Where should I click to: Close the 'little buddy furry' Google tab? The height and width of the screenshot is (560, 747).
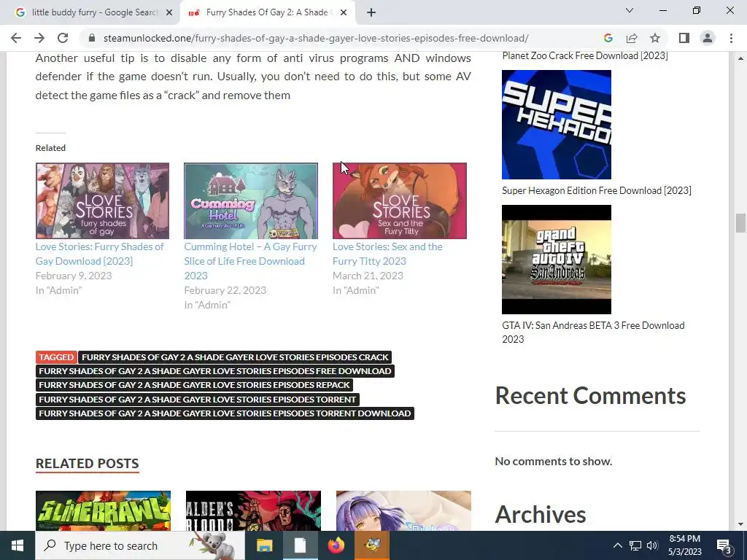169,12
